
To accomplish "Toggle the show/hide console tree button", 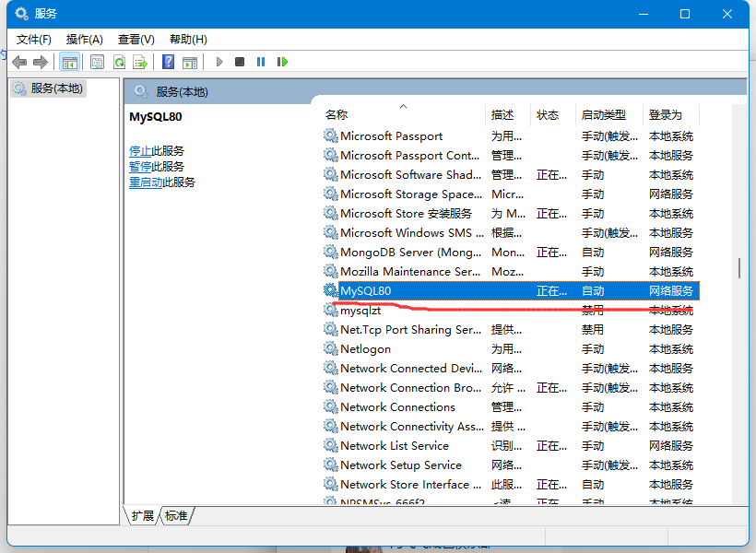I will click(69, 62).
